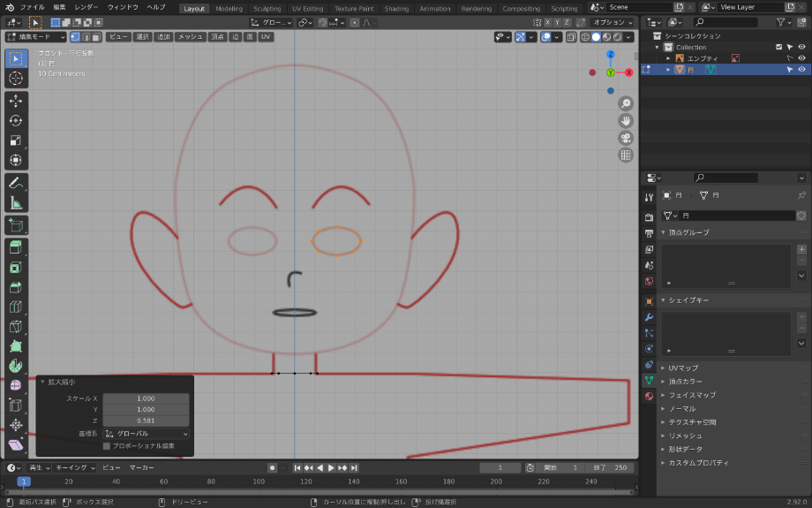The height and width of the screenshot is (508, 812).
Task: Open the ファイル menu
Action: tap(32, 7)
